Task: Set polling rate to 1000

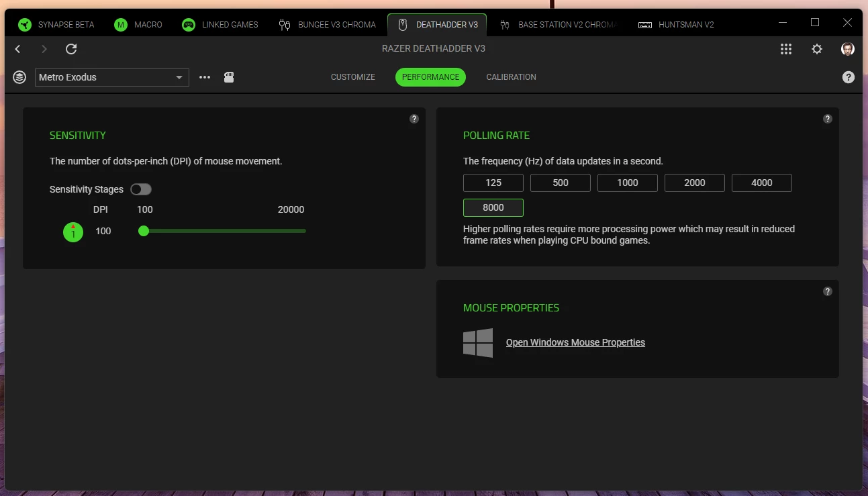Action: 628,183
